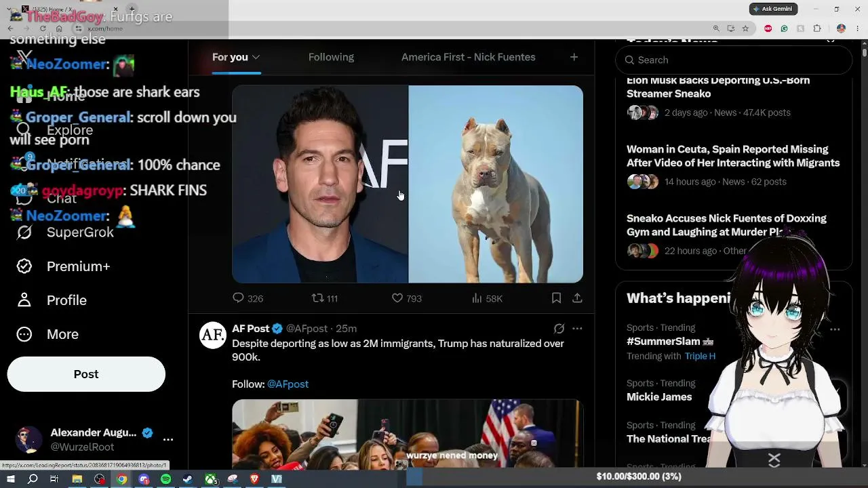868x488 pixels.
Task: Reload the page in Chrome
Action: pos(43,28)
